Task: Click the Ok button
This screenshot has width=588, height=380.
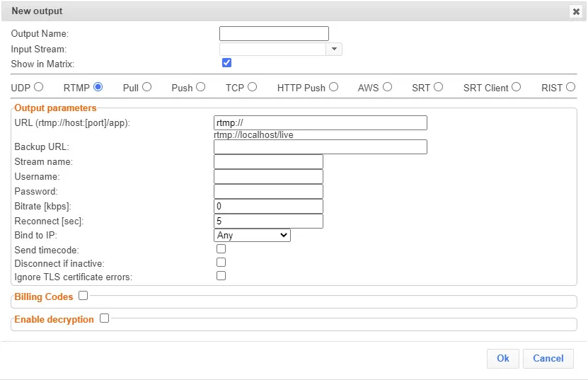Action: (503, 358)
